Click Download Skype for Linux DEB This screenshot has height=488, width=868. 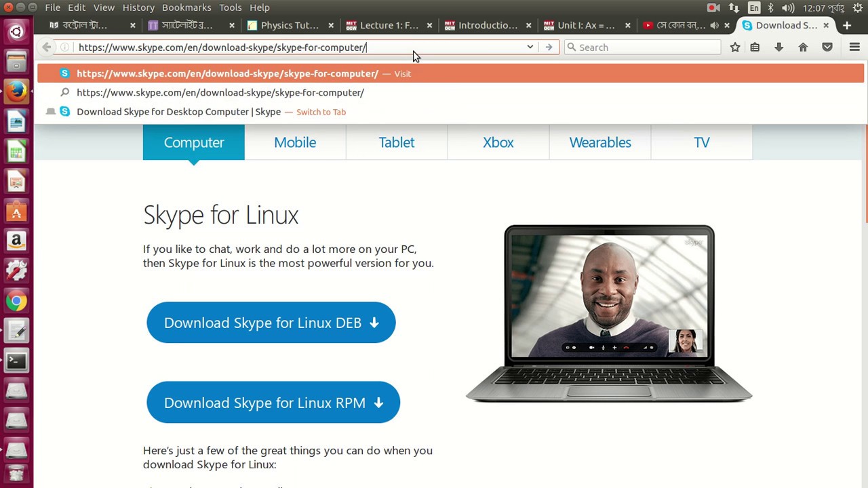tap(271, 323)
